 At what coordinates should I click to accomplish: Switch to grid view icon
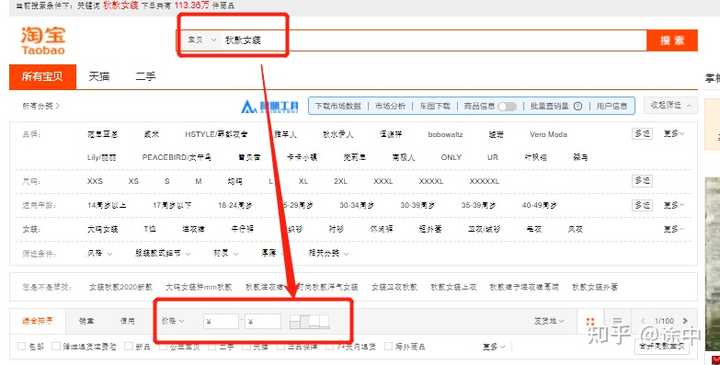tap(591, 321)
